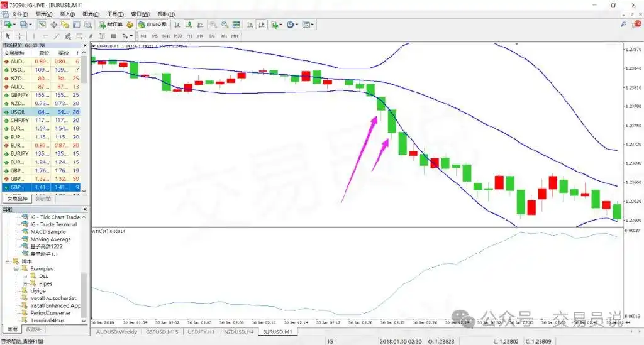
Task: Switch chart to candlestick display icon
Action: 189,25
